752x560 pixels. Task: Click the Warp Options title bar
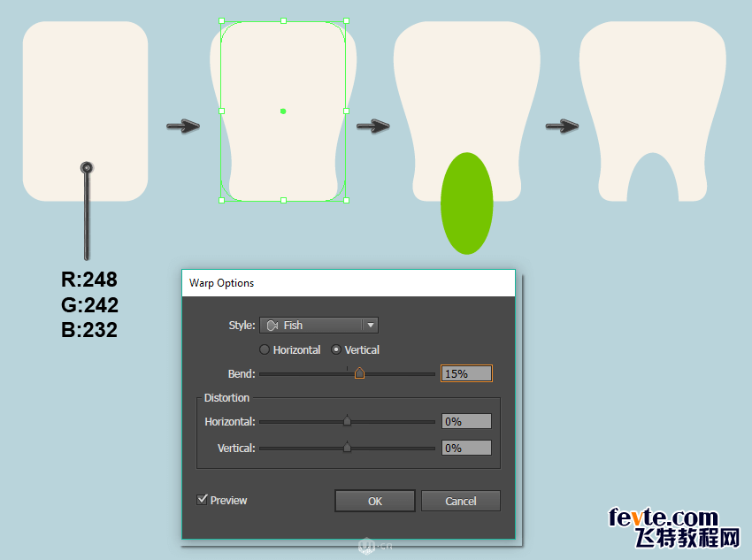click(349, 283)
